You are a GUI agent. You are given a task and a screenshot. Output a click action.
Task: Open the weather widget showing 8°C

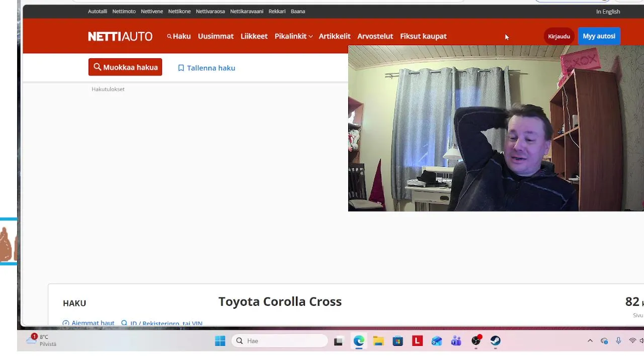pos(42,340)
